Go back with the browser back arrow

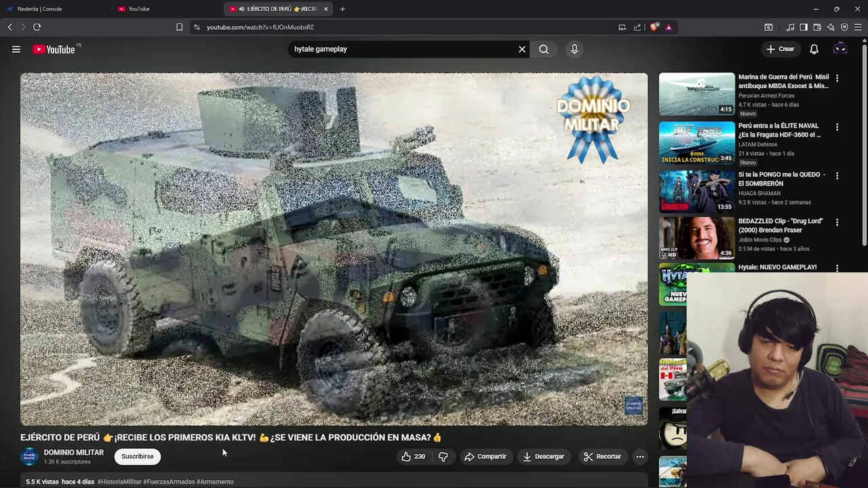pyautogui.click(x=9, y=27)
